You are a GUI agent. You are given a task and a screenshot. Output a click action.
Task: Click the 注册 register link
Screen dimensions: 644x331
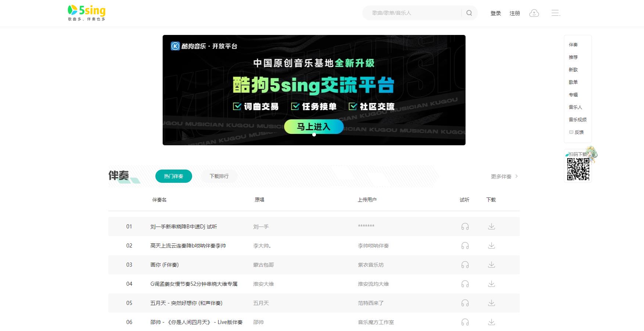click(515, 13)
